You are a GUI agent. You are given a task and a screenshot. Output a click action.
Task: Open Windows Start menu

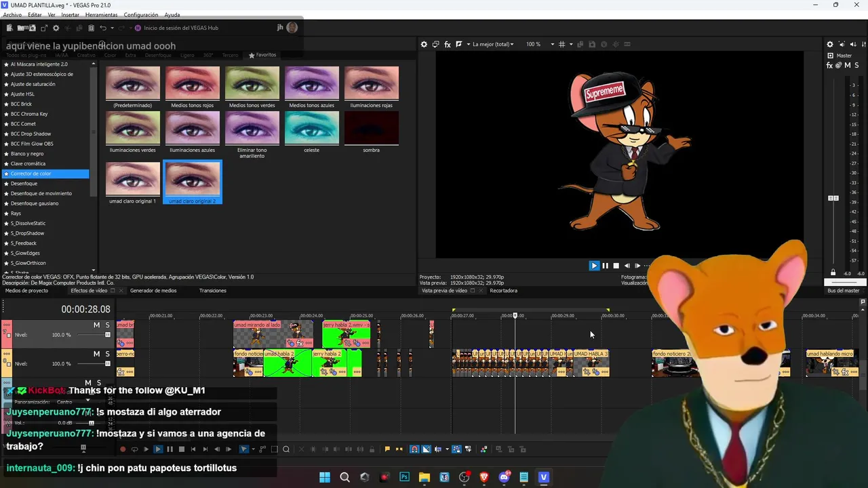(x=325, y=477)
